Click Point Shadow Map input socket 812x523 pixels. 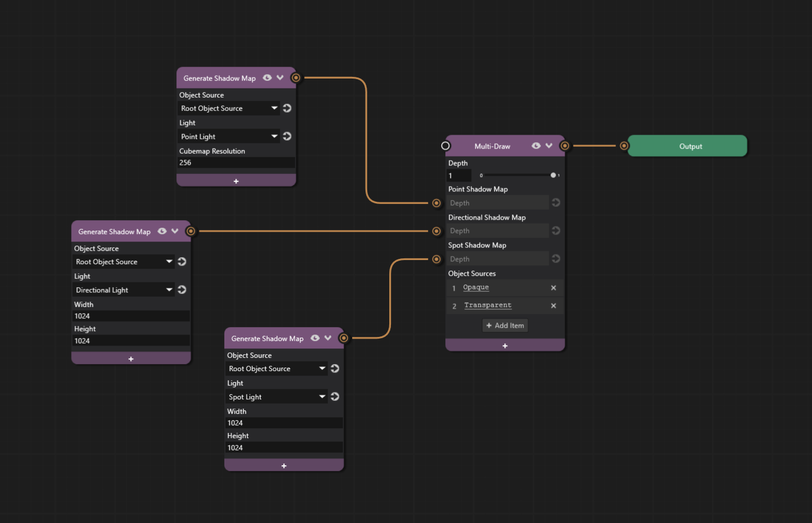[x=437, y=203]
